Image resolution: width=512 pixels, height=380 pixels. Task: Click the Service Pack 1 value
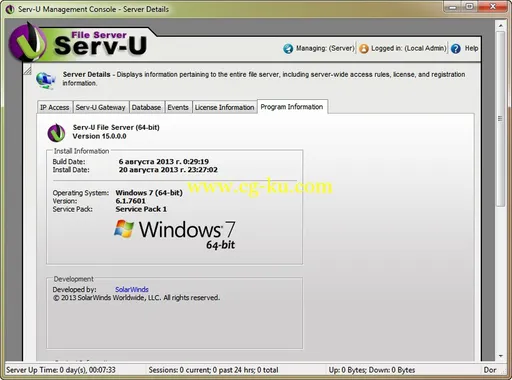(x=141, y=209)
